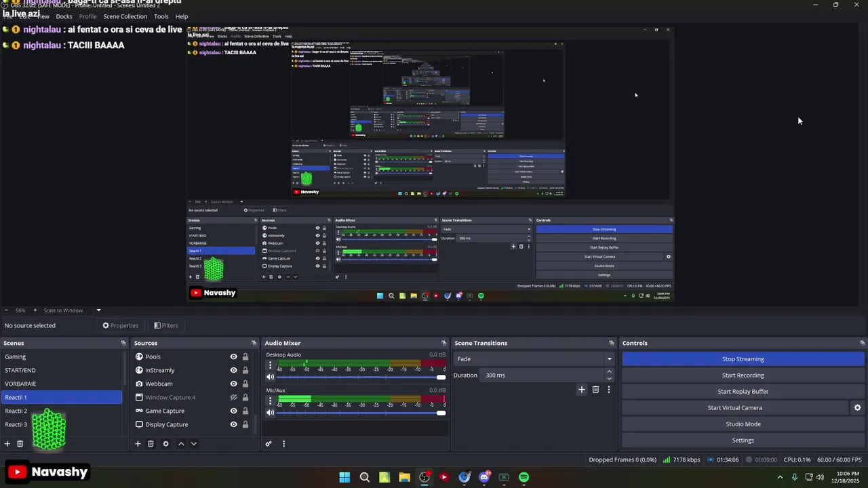Pop out the Audio Mixer dock
This screenshot has height=488, width=868.
point(444,343)
